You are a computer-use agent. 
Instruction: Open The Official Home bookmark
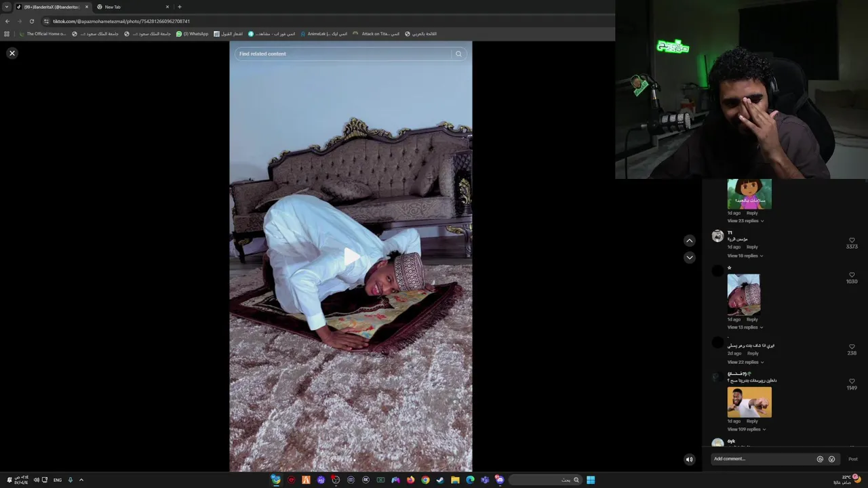43,34
